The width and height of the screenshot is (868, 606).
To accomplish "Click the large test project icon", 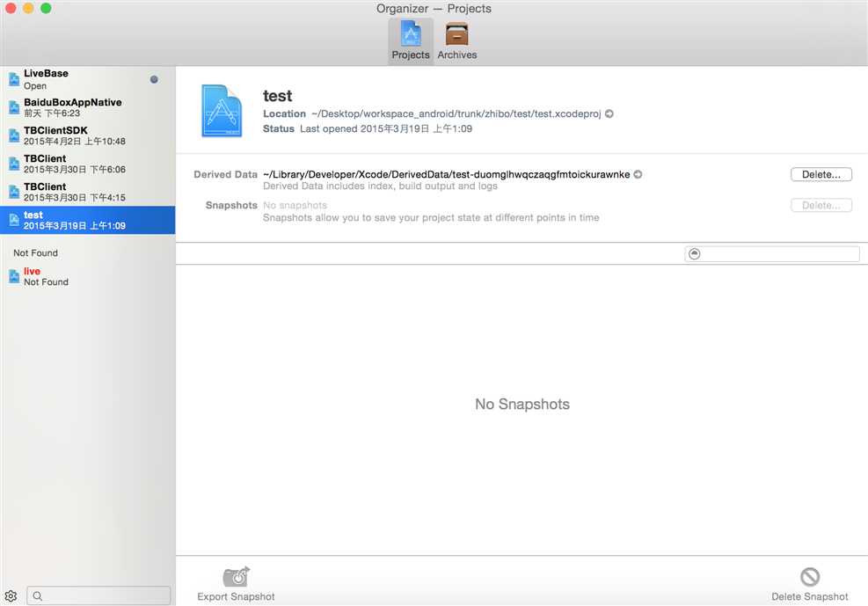I will 222,111.
